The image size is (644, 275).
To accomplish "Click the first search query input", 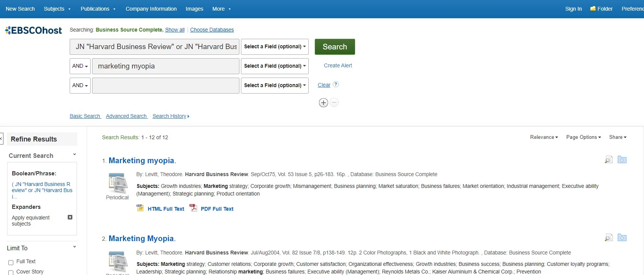I will 155,46.
